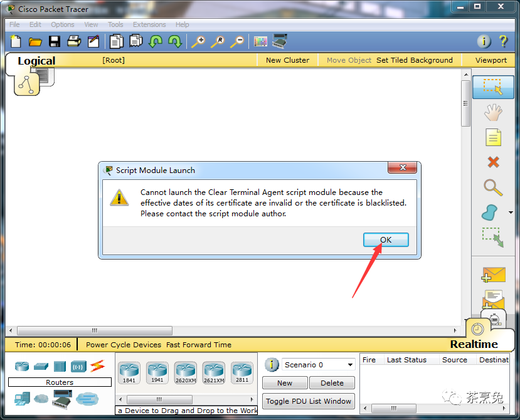
Task: Switch to the Realtime mode tab
Action: tap(474, 344)
